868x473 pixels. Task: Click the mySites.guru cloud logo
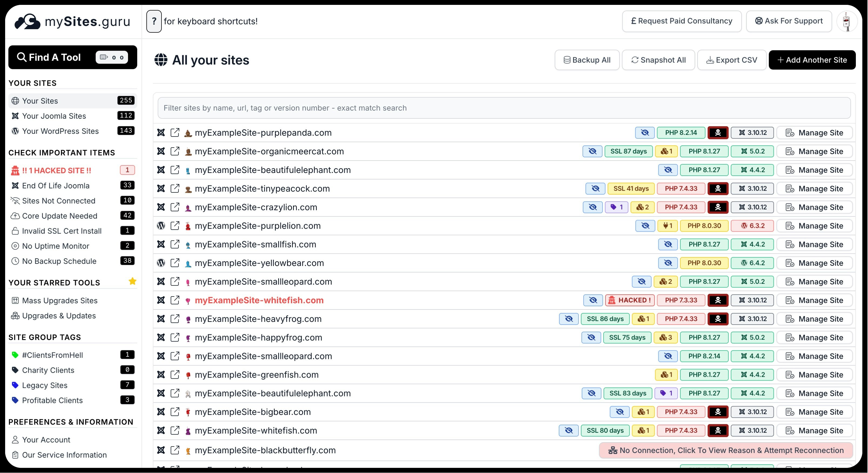tap(28, 22)
